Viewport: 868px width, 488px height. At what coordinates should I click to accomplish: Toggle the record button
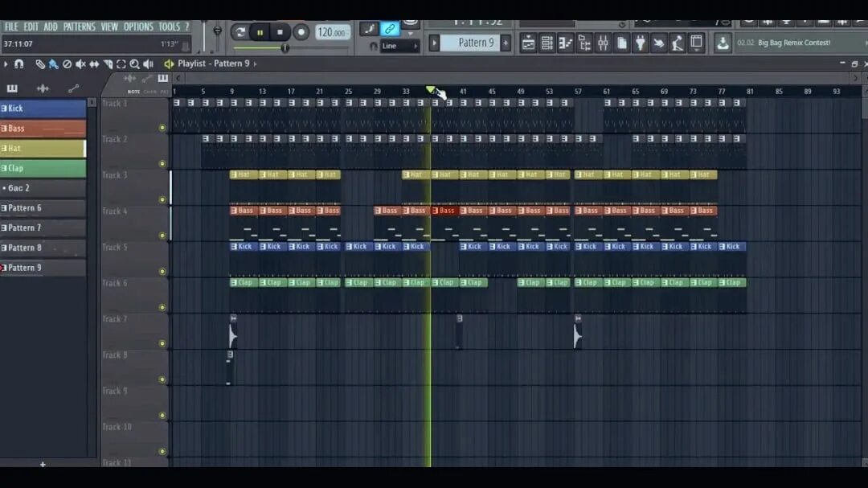(x=301, y=32)
